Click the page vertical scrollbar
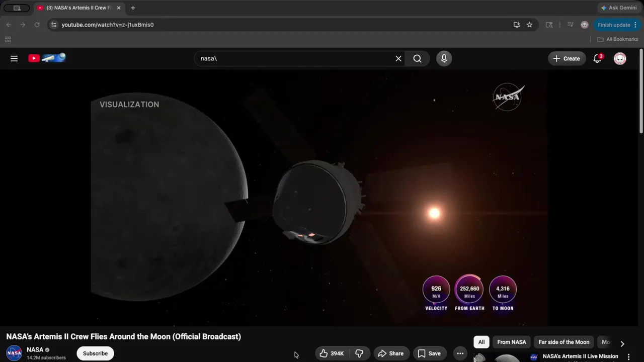The height and width of the screenshot is (362, 644). [641, 90]
